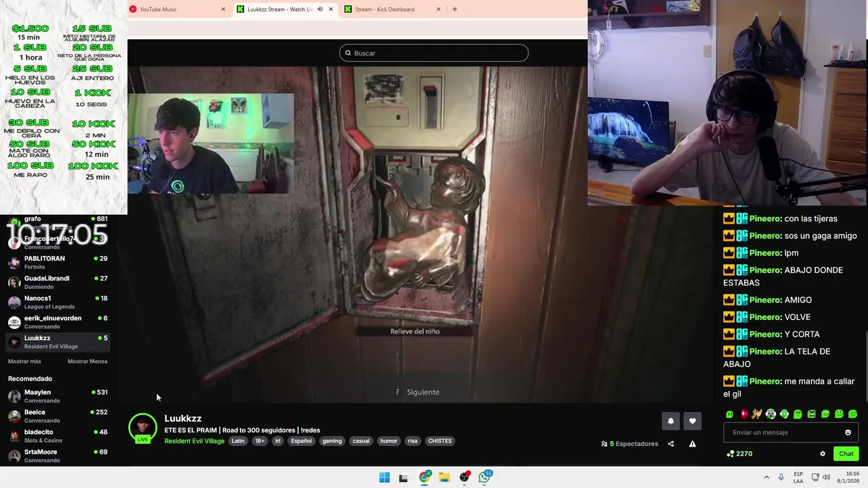Viewport: 868px width, 488px height.
Task: Close the YouTube Music tab
Action: tap(223, 9)
